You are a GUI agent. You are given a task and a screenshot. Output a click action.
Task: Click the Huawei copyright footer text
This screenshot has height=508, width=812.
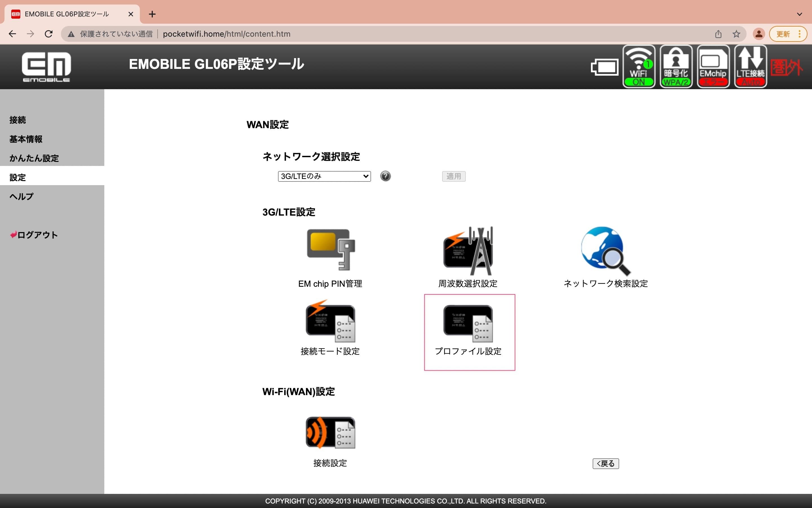(x=406, y=501)
